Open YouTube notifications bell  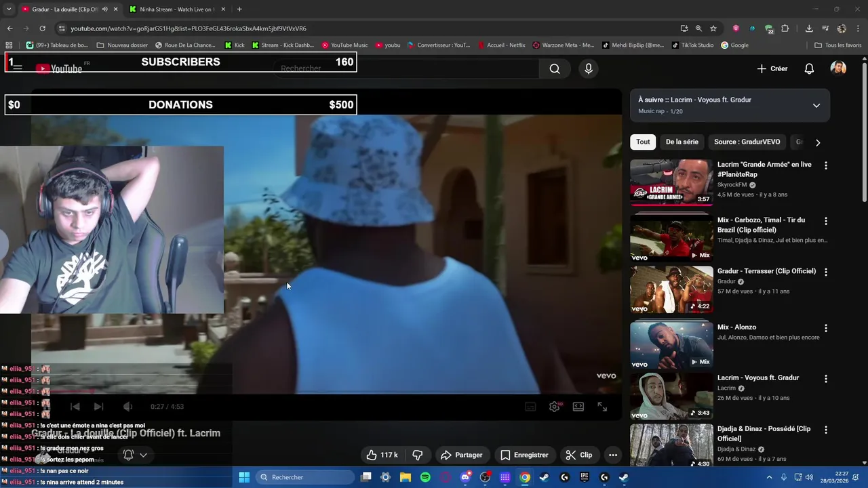click(x=809, y=68)
